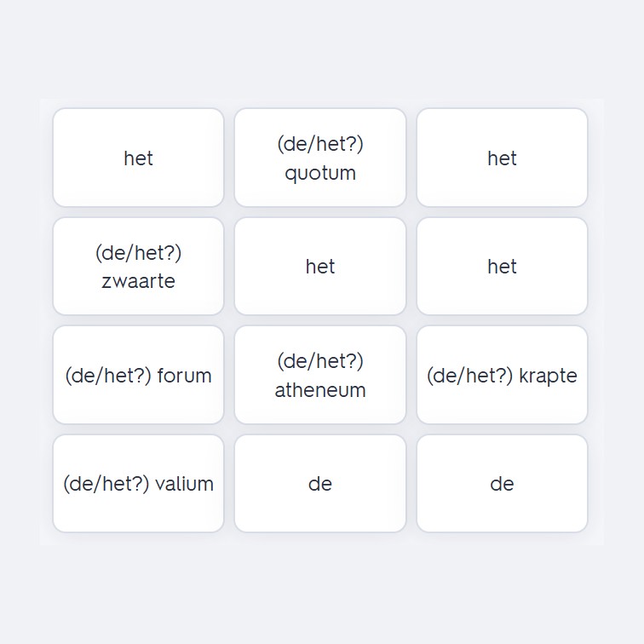Select 'de' card right of valium
This screenshot has width=644, height=644.
pos(320,483)
